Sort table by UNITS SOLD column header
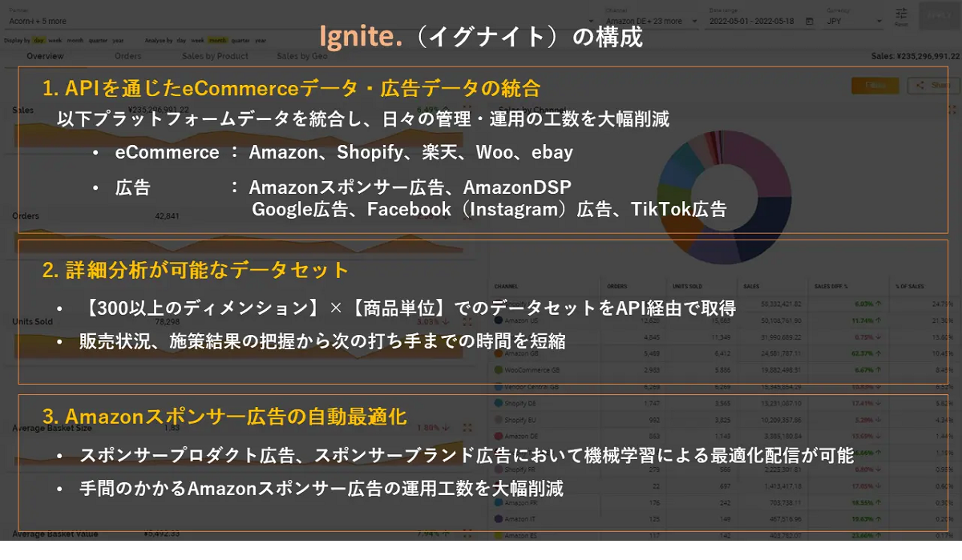The image size is (962, 560). coord(687,284)
